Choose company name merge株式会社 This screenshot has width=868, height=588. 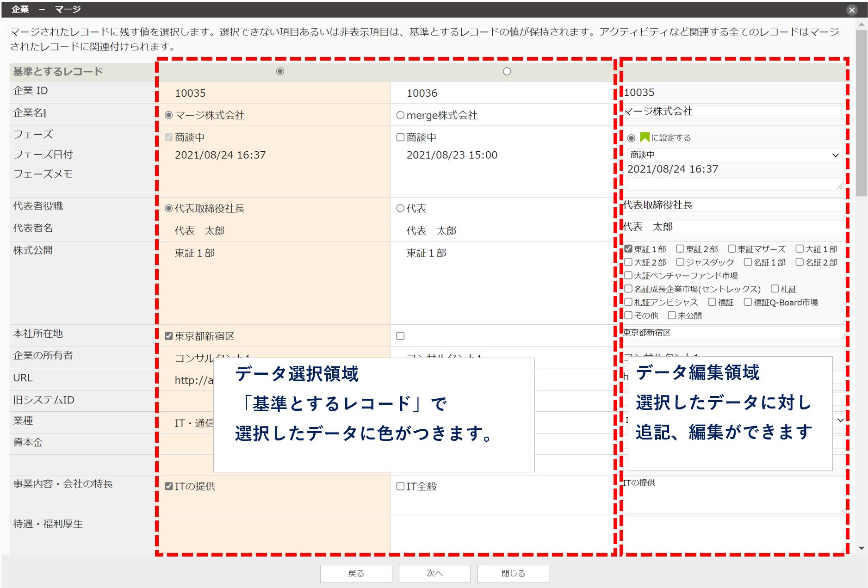coord(400,115)
